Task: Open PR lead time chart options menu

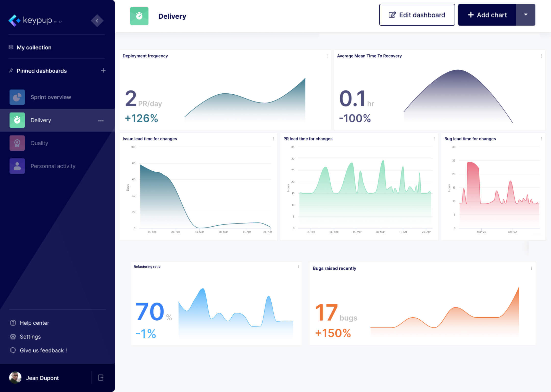Action: pos(434,139)
